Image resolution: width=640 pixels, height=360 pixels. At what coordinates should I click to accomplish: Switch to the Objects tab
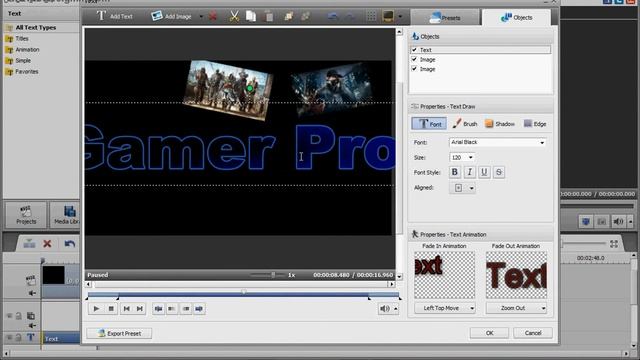(516, 18)
